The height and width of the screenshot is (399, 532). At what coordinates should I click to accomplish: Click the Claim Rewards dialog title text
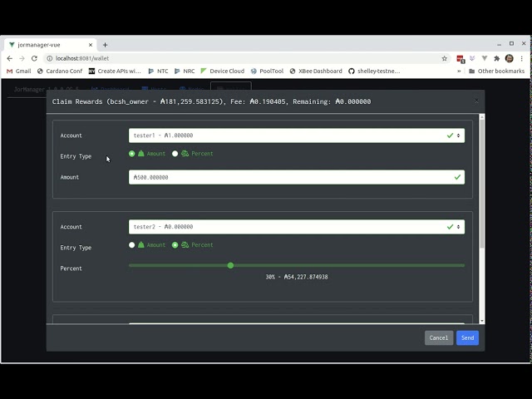211,101
